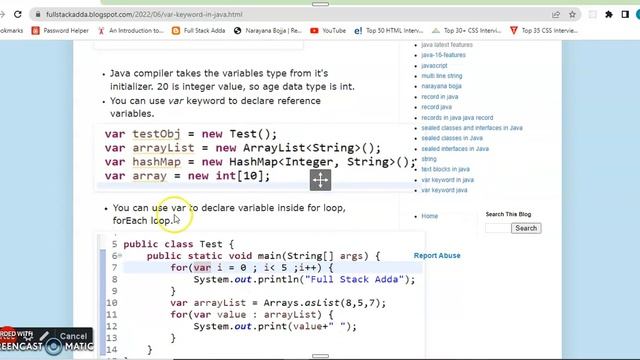This screenshot has width=640, height=360.
Task: Click the address bar URL
Action: [x=144, y=14]
